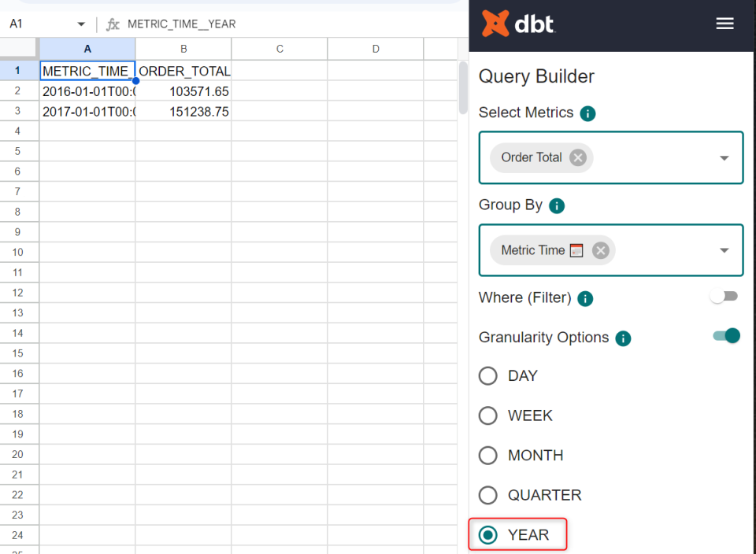The image size is (756, 554).
Task: Remove the Order Total metric chip
Action: click(x=577, y=157)
